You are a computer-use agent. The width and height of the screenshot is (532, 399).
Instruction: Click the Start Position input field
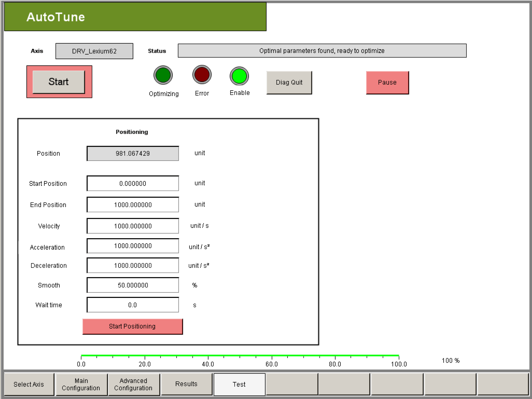133,183
